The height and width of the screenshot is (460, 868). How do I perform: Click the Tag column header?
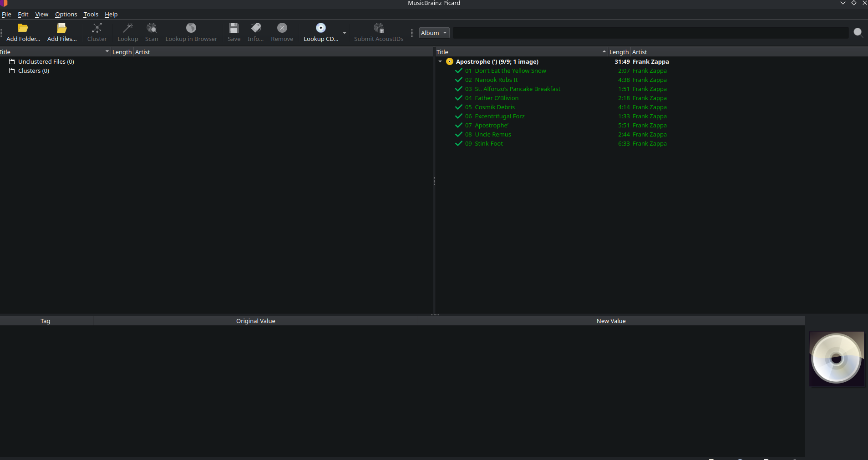(46, 321)
